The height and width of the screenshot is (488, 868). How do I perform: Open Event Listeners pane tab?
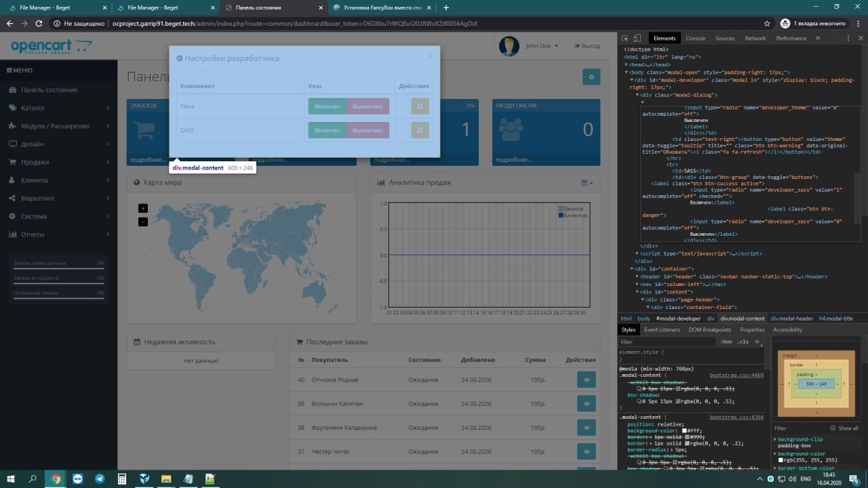(x=662, y=330)
